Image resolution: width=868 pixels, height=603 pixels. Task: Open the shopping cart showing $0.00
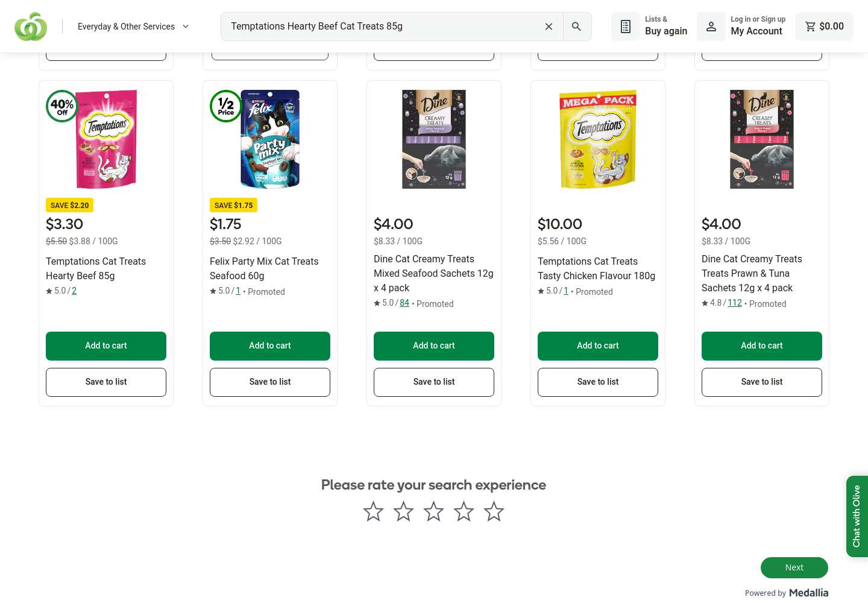point(824,27)
